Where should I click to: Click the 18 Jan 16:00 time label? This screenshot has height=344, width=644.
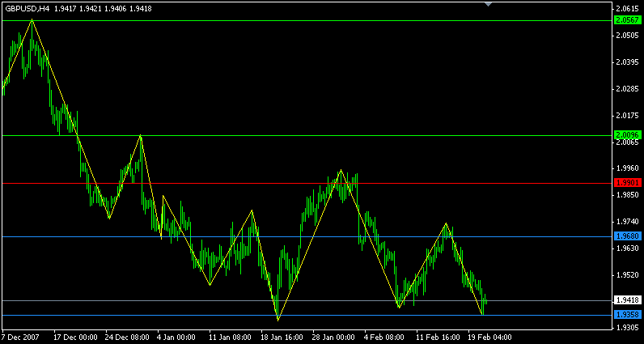[x=282, y=338]
